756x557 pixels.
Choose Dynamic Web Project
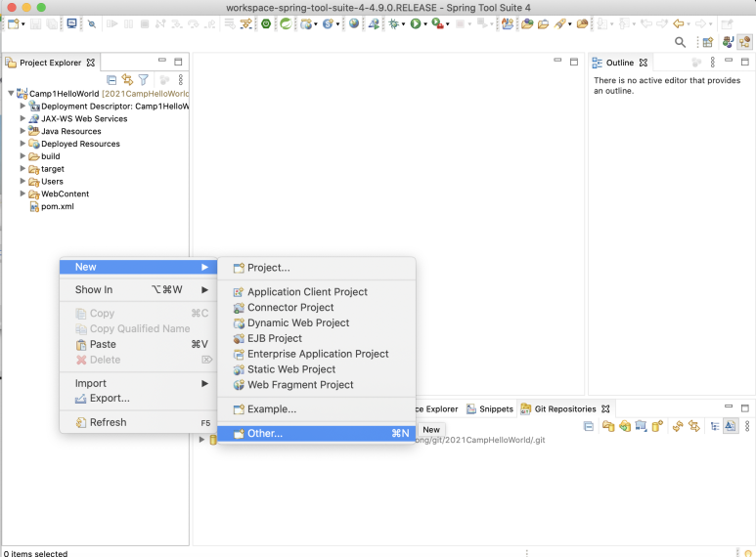316,322
